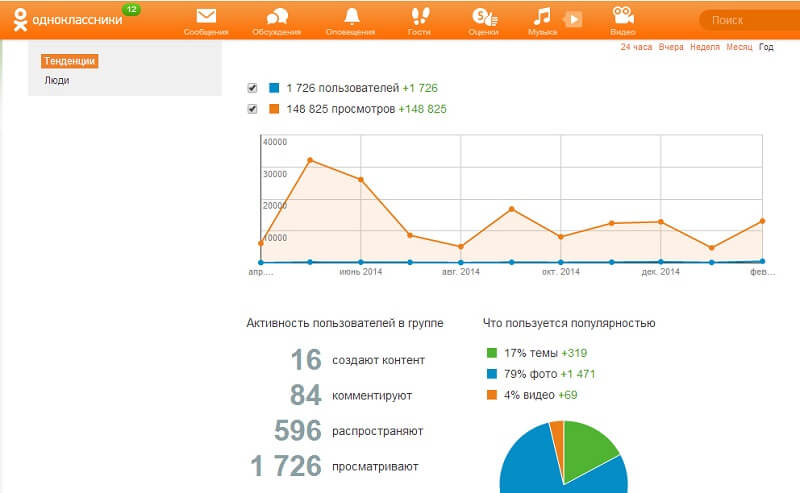The width and height of the screenshot is (800, 493).
Task: Uncheck the просмотров views checkbox
Action: point(252,109)
